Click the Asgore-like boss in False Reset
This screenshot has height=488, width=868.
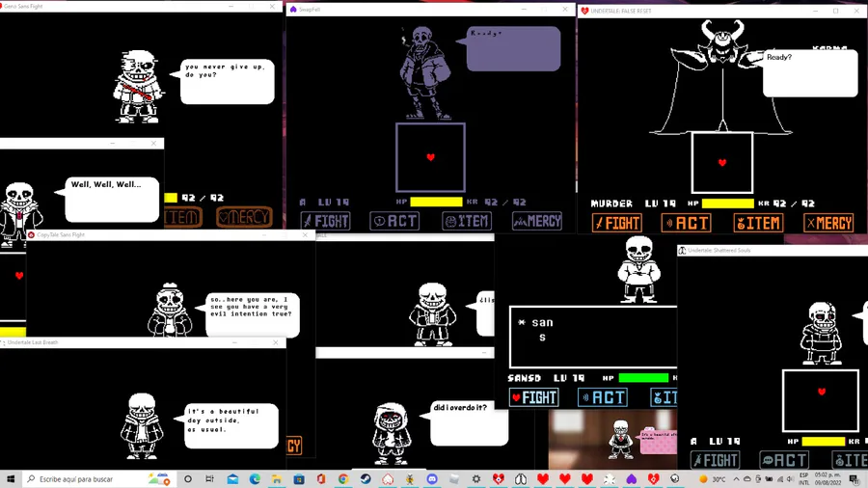[721, 77]
